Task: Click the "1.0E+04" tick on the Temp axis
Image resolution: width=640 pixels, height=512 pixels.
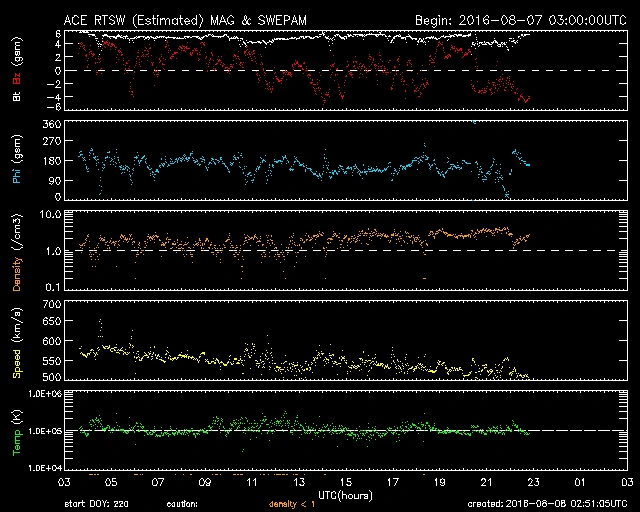Action: click(x=45, y=468)
